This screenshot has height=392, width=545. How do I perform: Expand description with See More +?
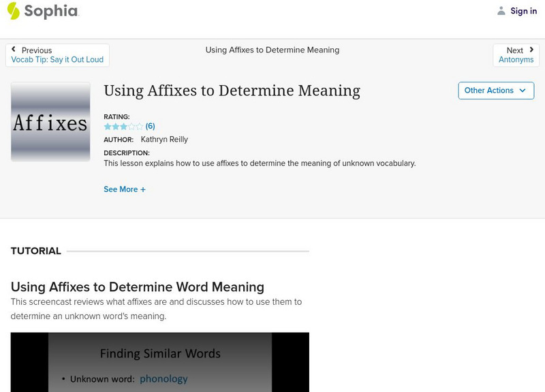pos(125,189)
